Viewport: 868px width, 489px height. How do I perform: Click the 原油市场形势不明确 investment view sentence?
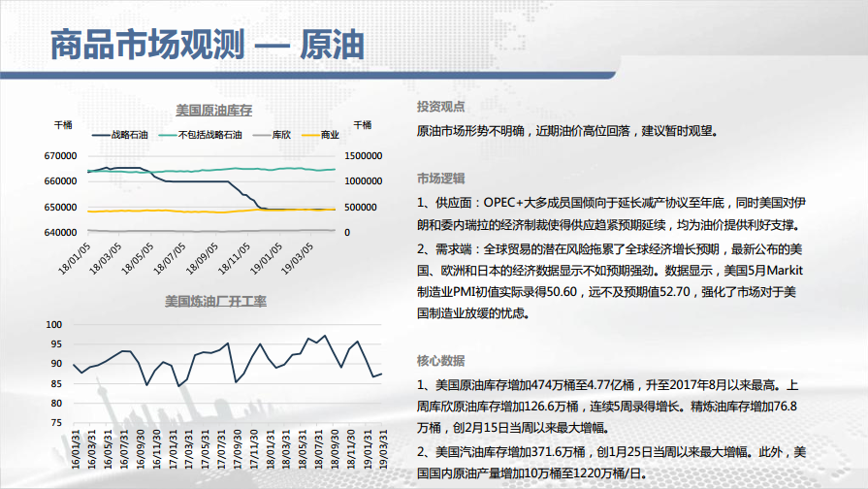tap(567, 130)
